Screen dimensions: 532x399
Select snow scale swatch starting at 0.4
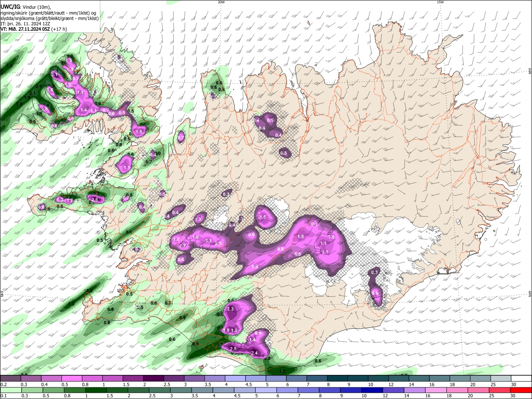pos(51,379)
